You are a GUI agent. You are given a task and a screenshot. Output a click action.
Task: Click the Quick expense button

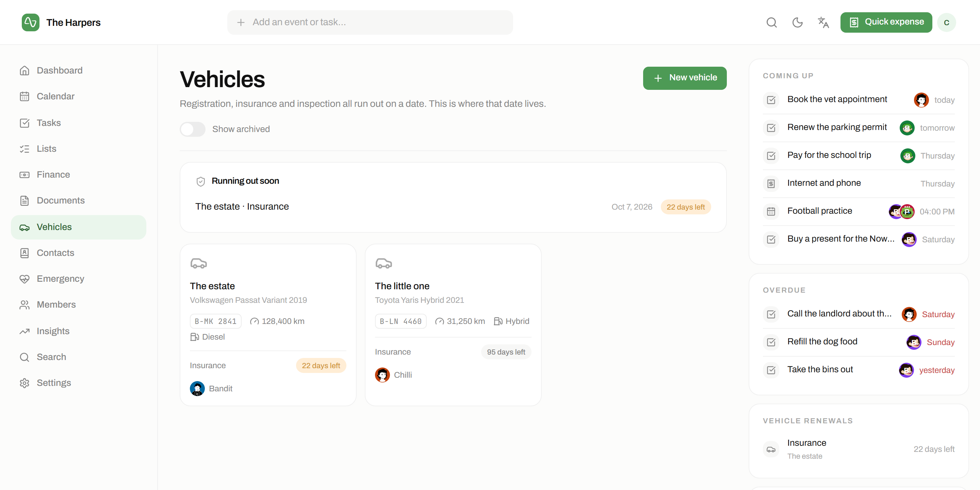tap(886, 22)
